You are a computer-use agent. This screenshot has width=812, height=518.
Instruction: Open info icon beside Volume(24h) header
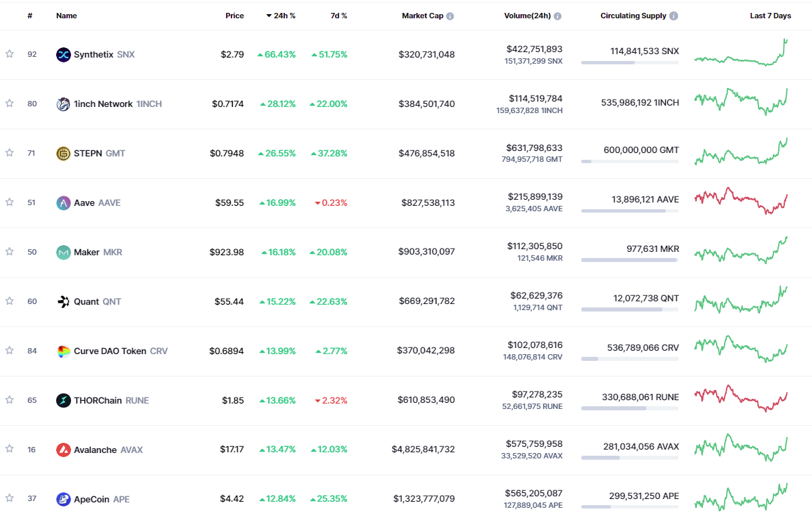point(558,16)
